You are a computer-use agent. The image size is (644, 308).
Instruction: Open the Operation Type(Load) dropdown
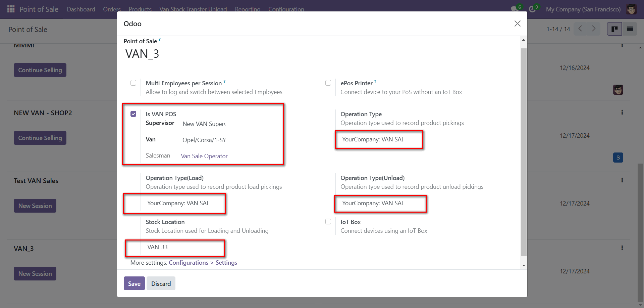[x=178, y=203]
